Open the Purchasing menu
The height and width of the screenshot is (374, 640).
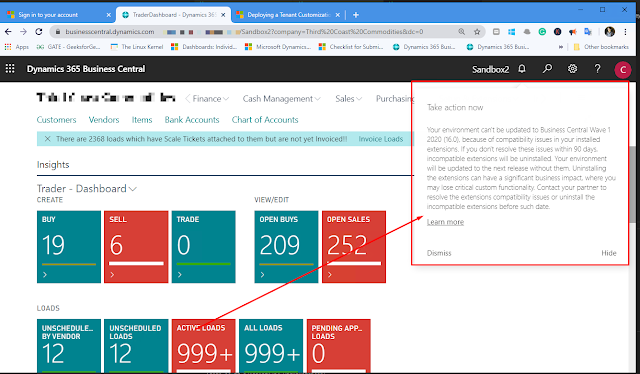coord(394,98)
